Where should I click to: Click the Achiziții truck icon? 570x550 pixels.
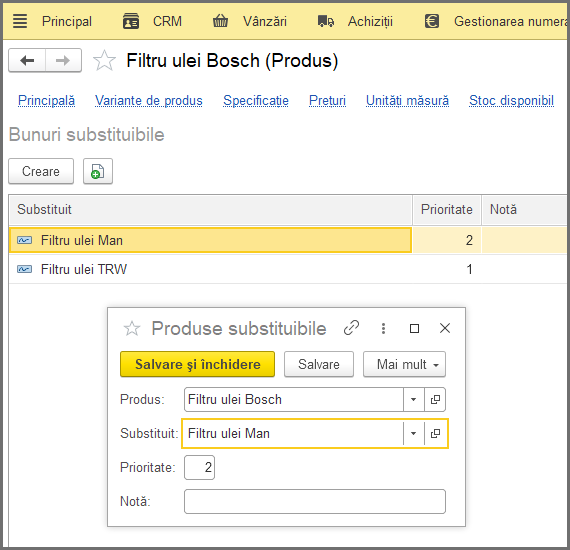click(326, 21)
